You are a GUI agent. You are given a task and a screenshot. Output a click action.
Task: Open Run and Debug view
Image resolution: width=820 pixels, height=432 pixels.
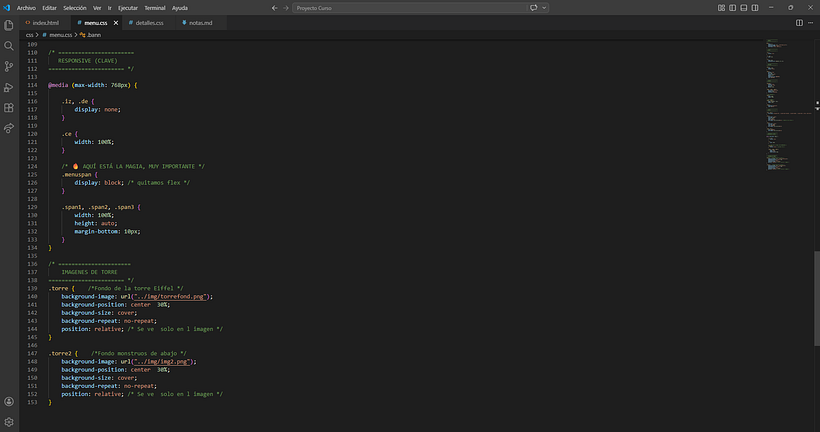click(9, 87)
